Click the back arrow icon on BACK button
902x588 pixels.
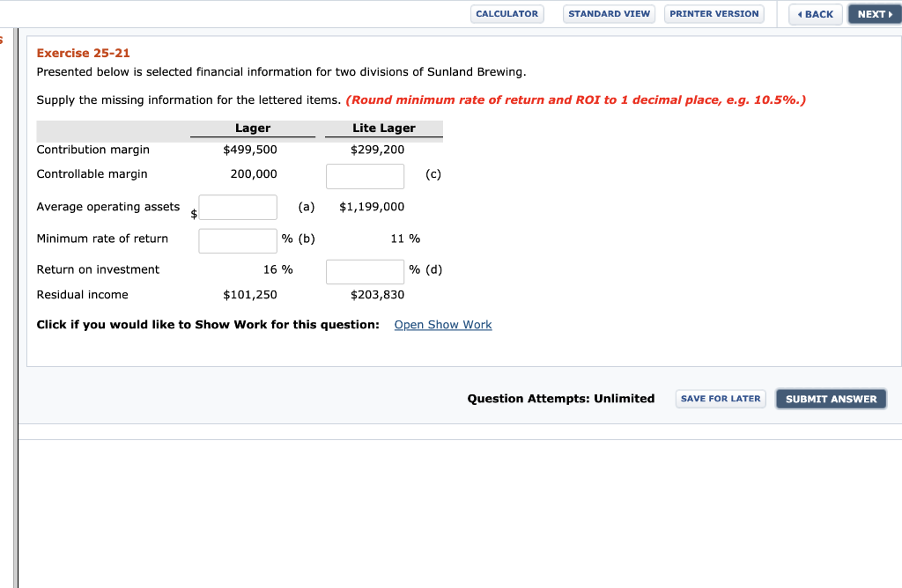pyautogui.click(x=802, y=13)
